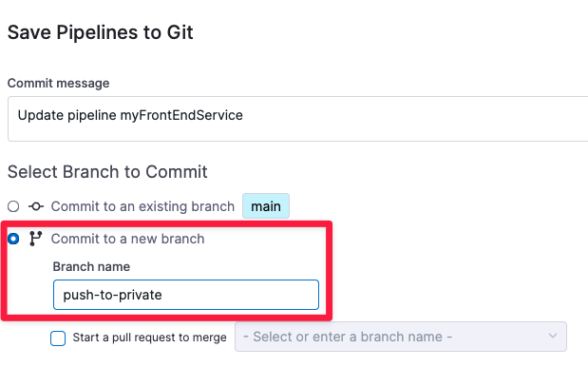Click the Save Pipelines to Git title
Screen dimensions: 588x367
[101, 32]
